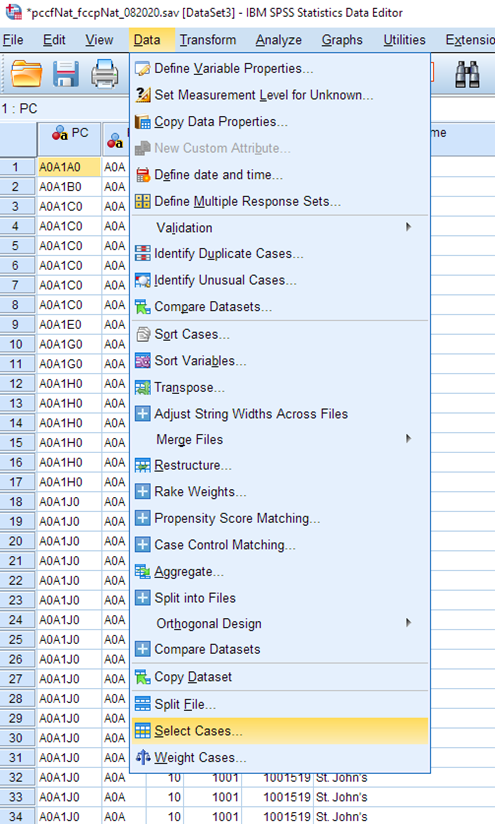Screen dimensions: 495x824
Task: Click the Open data folder toolbar icon
Action: coord(26,74)
